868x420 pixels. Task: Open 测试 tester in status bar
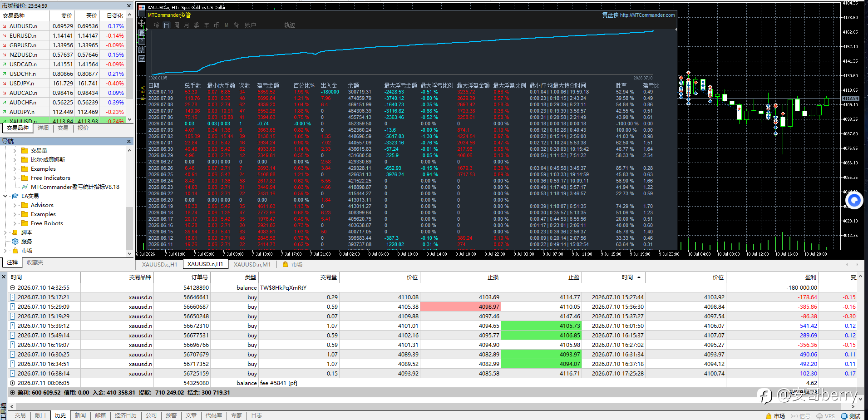point(851,416)
